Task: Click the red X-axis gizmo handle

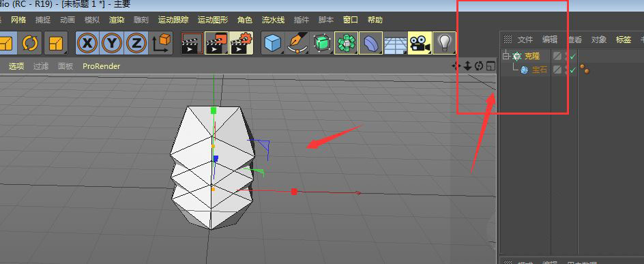Action: click(x=294, y=191)
